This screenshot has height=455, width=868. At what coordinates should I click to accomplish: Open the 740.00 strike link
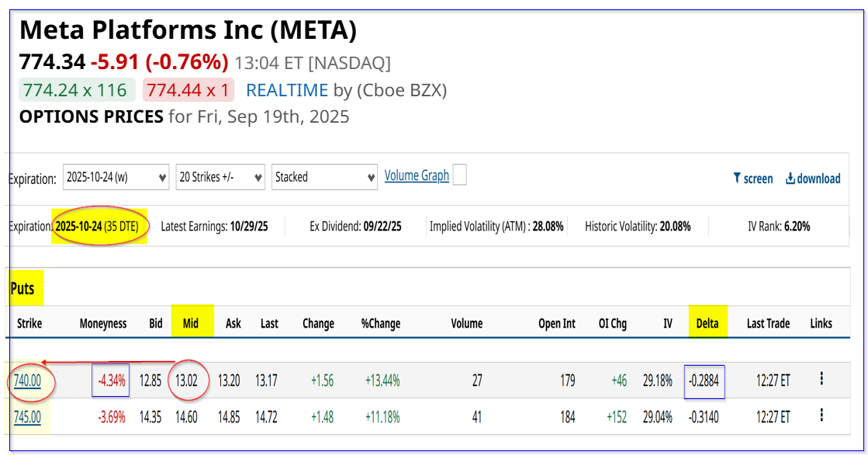point(27,380)
